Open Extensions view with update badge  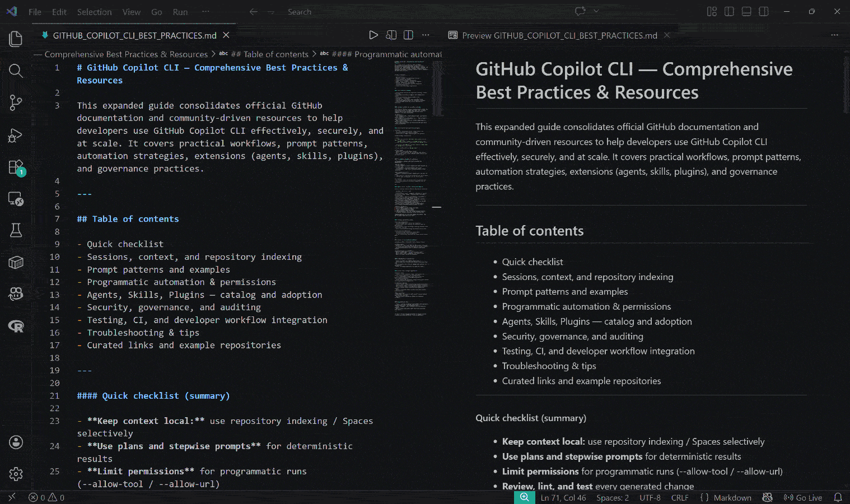pyautogui.click(x=16, y=167)
